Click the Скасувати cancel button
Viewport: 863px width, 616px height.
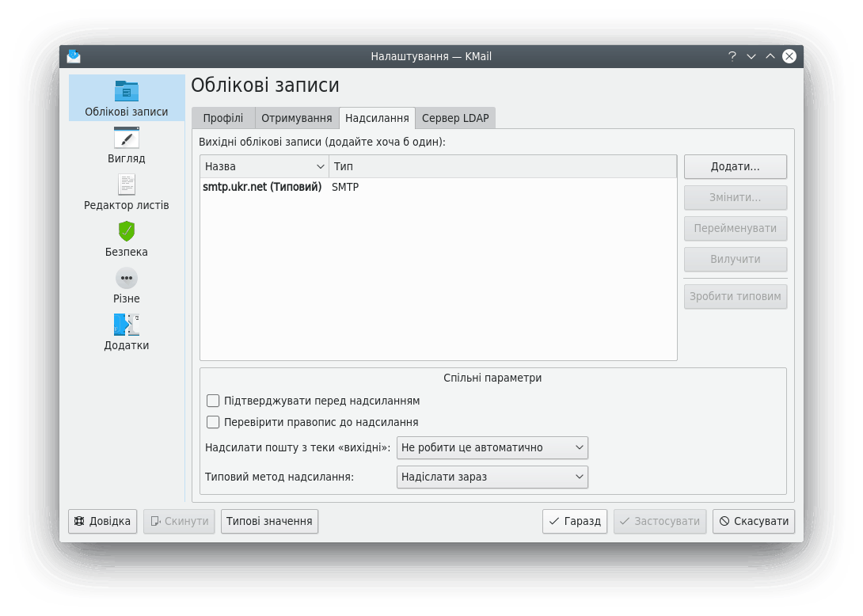753,521
